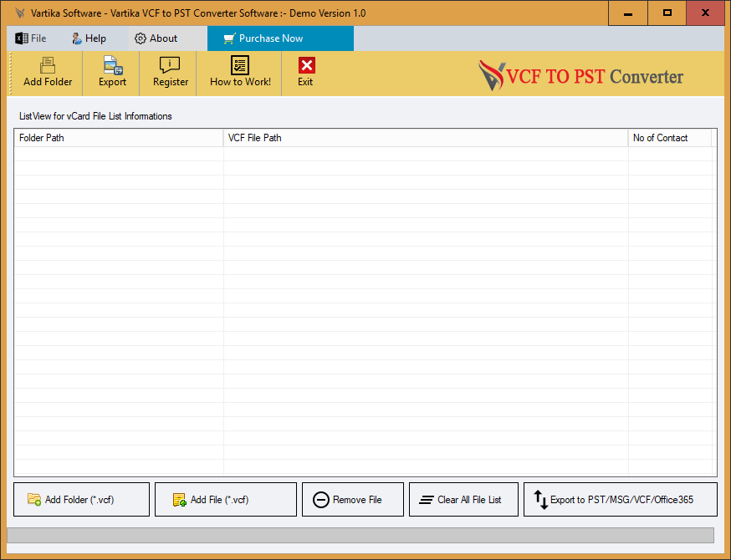Open the Help menu
This screenshot has width=731, height=560.
click(89, 38)
